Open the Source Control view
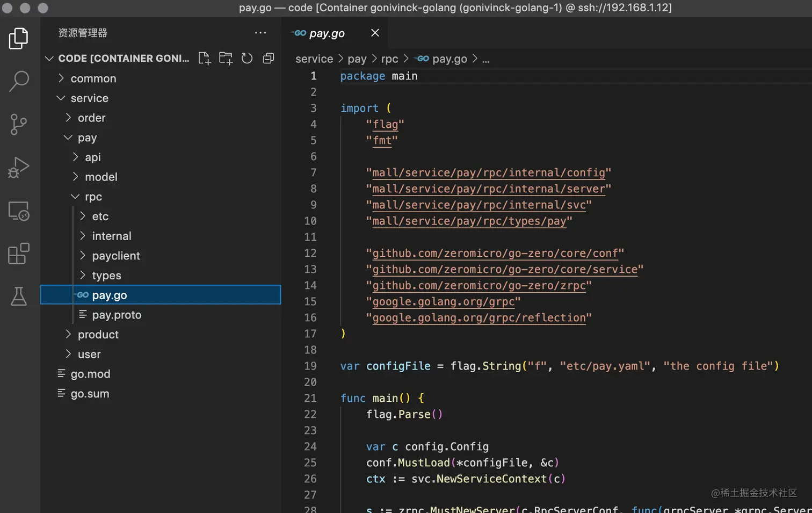The height and width of the screenshot is (513, 812). 19,124
